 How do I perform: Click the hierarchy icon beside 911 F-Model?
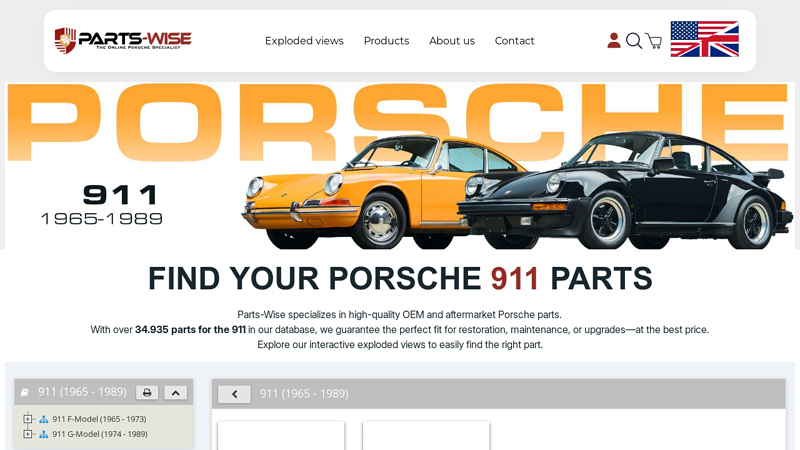(x=44, y=419)
